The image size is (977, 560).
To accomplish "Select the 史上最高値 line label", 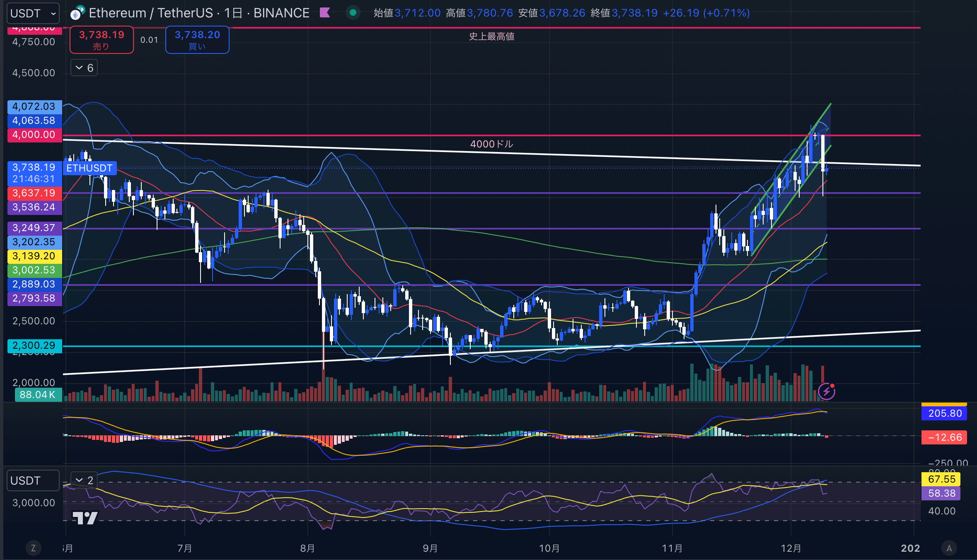I will 491,36.
